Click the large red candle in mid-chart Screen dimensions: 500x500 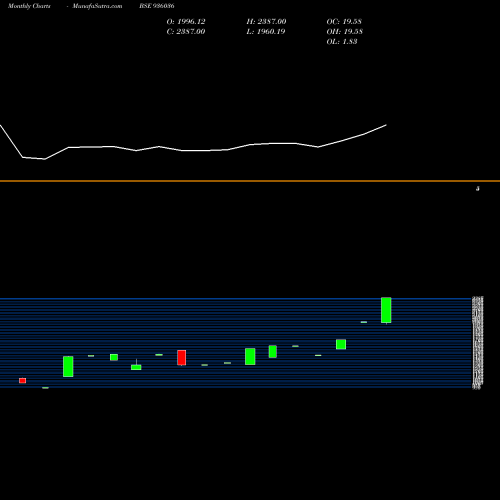(x=182, y=358)
